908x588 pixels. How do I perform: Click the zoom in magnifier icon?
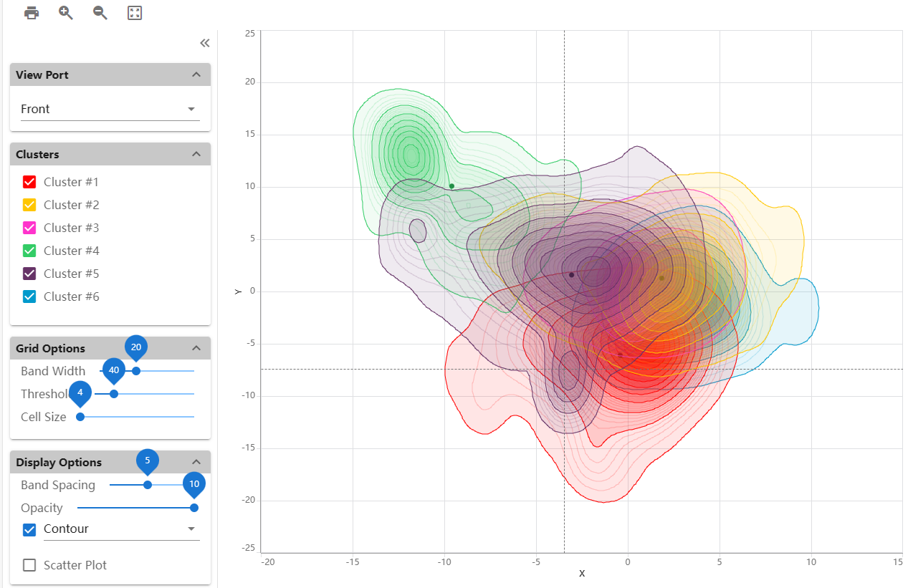click(66, 13)
